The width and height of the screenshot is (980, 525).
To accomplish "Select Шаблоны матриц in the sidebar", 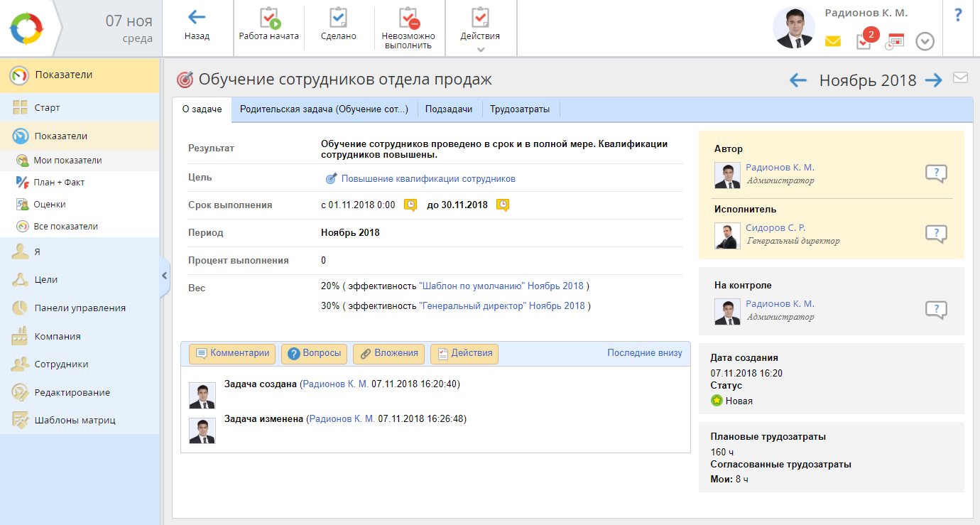I will 75,420.
